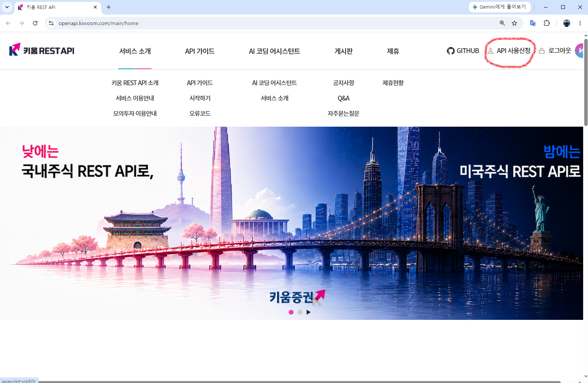Open the 서비스 소개 top menu

[x=135, y=51]
